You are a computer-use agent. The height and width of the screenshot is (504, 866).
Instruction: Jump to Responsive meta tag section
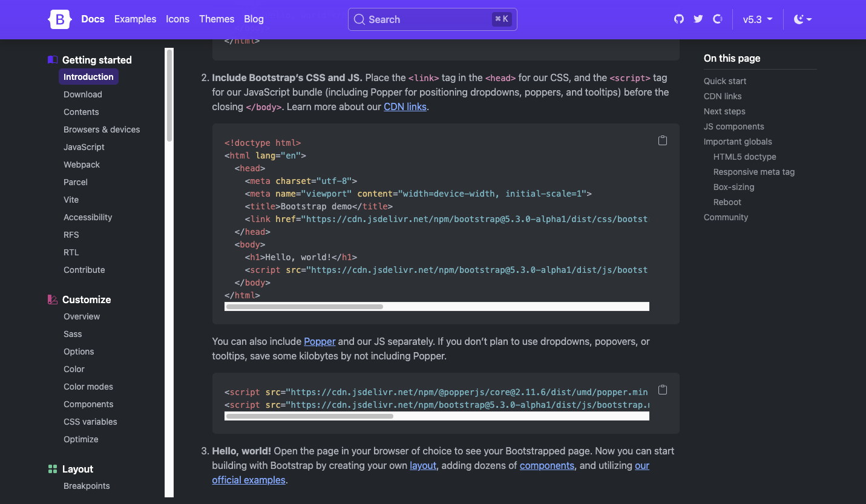click(754, 172)
